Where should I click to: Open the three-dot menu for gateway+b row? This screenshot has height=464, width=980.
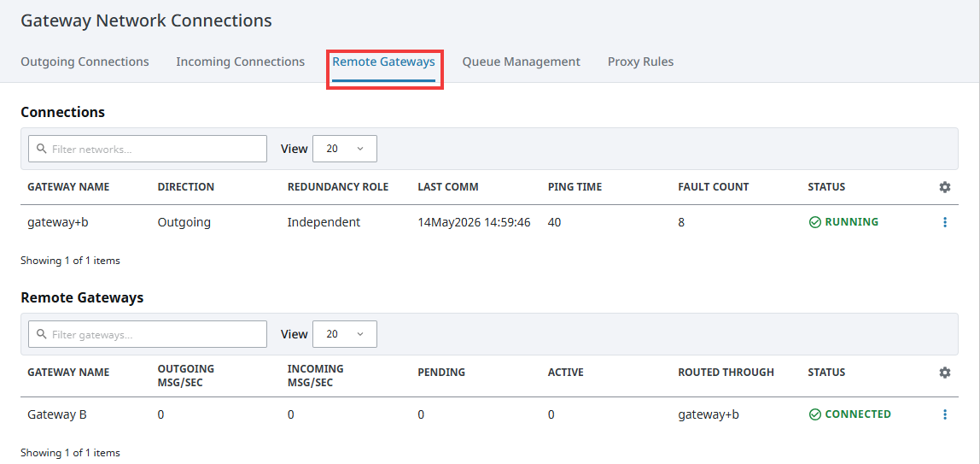[944, 222]
